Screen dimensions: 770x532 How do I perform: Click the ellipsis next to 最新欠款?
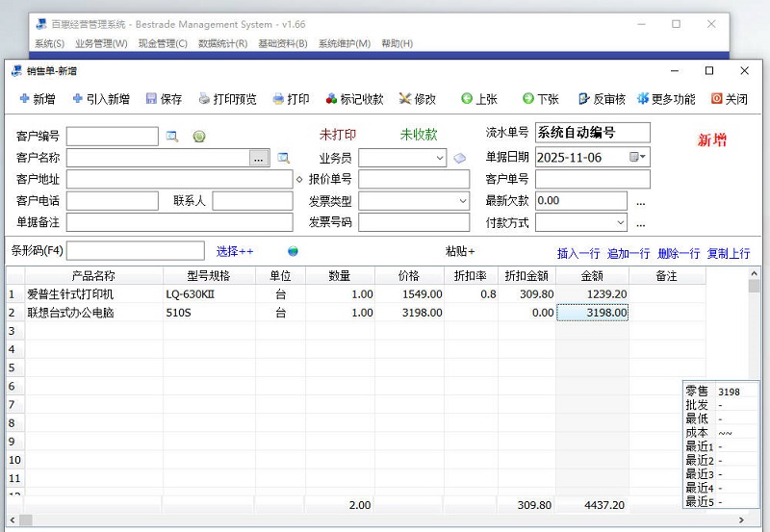point(640,202)
